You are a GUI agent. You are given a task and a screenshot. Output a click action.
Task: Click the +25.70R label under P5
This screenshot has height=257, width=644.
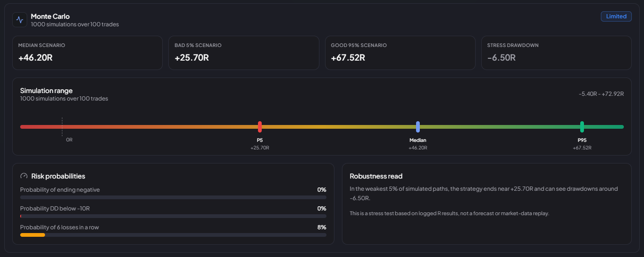[x=260, y=148]
